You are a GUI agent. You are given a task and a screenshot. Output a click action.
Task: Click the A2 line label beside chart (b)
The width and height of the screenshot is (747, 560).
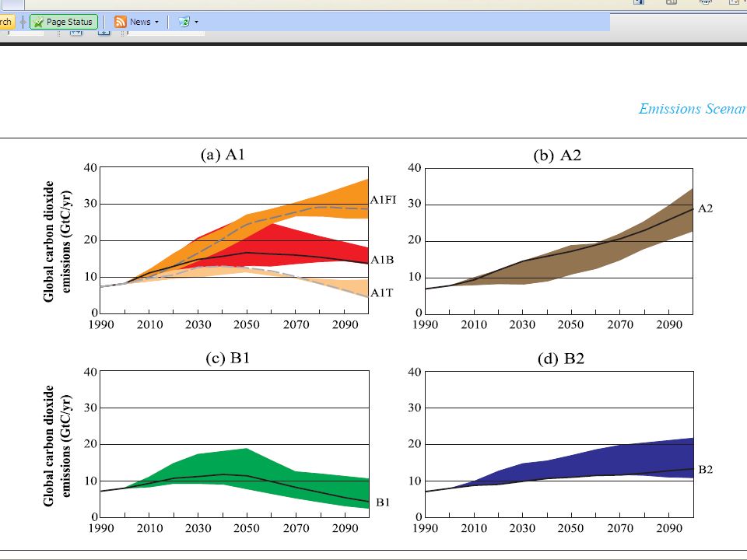click(705, 208)
